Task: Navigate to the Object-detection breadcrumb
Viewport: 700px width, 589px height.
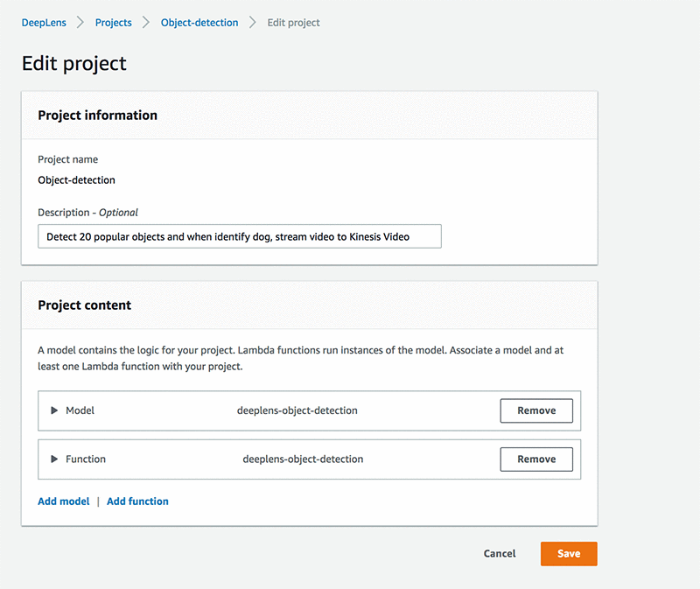Action: (x=199, y=23)
